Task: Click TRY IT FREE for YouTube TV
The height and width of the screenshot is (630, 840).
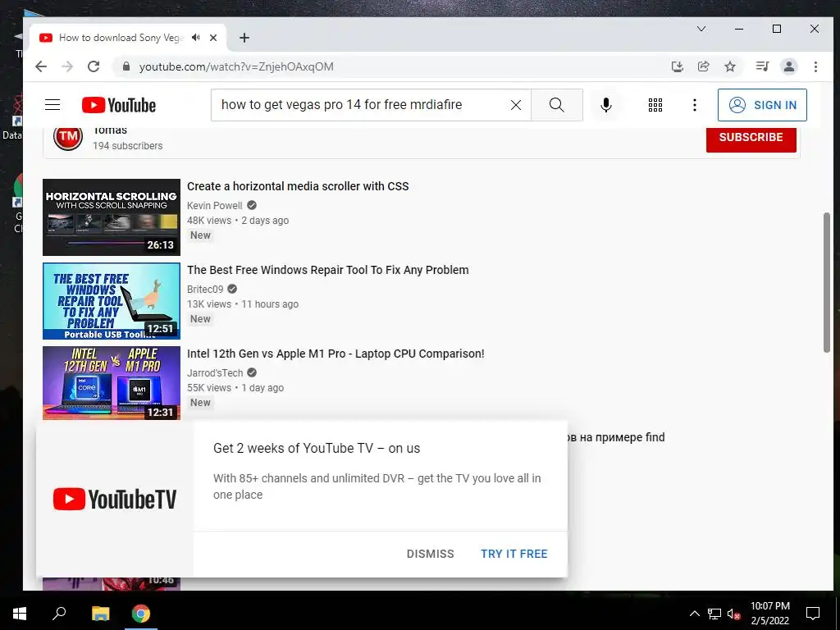Action: tap(514, 554)
